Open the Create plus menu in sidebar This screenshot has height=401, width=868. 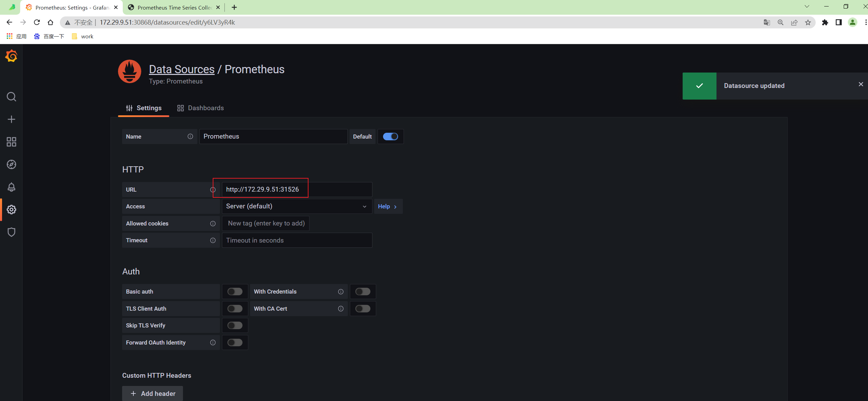tap(11, 119)
